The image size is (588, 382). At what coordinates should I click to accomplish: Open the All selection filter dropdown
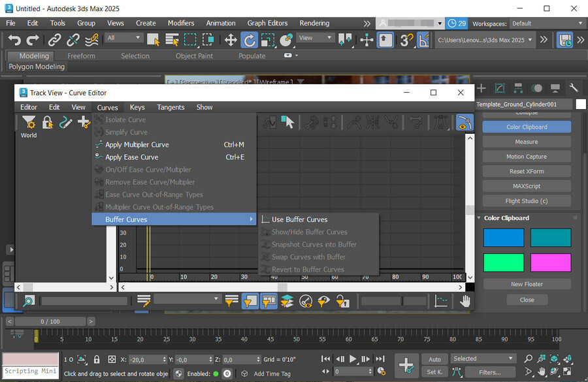123,37
